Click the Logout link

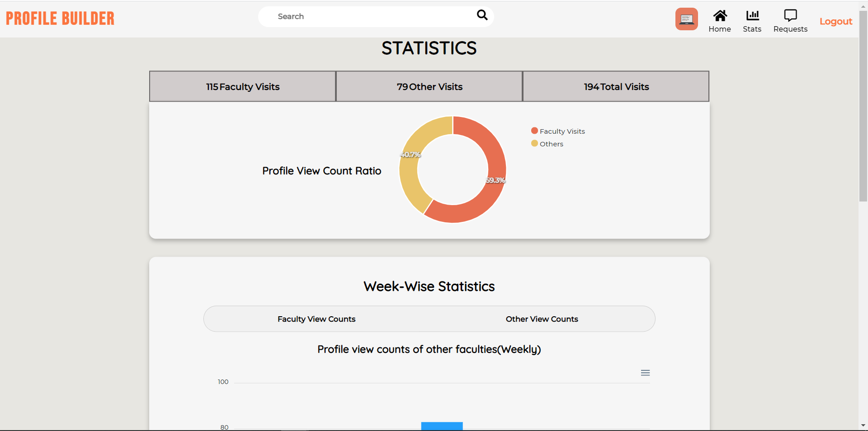pos(836,21)
